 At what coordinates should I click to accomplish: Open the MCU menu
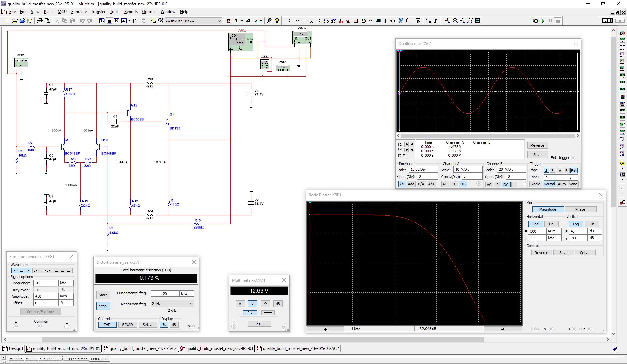tap(62, 12)
